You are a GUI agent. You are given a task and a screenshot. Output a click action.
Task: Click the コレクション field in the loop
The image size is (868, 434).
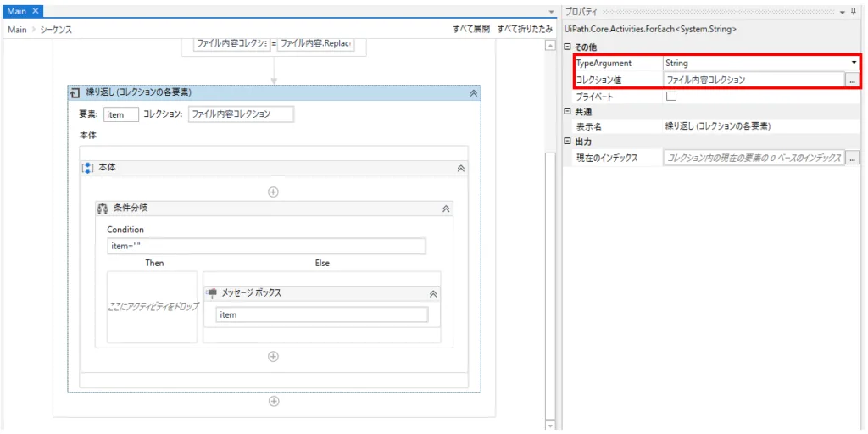coord(241,114)
